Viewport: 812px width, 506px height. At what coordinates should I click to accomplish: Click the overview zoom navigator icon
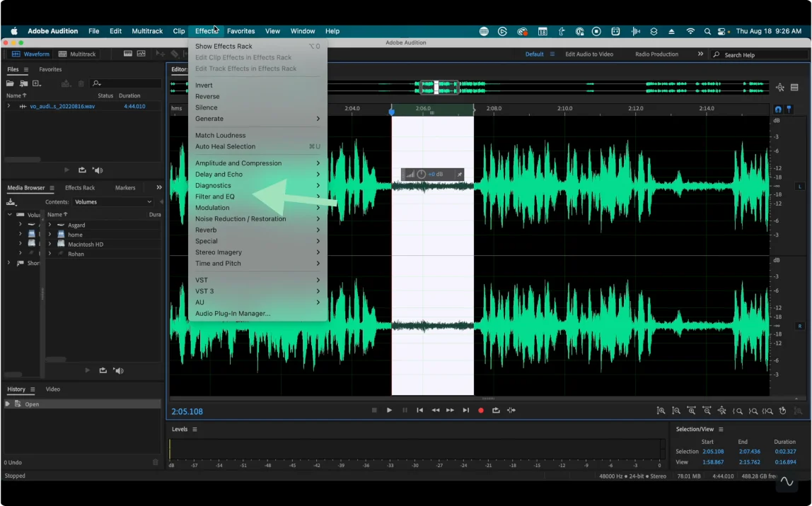coord(780,88)
